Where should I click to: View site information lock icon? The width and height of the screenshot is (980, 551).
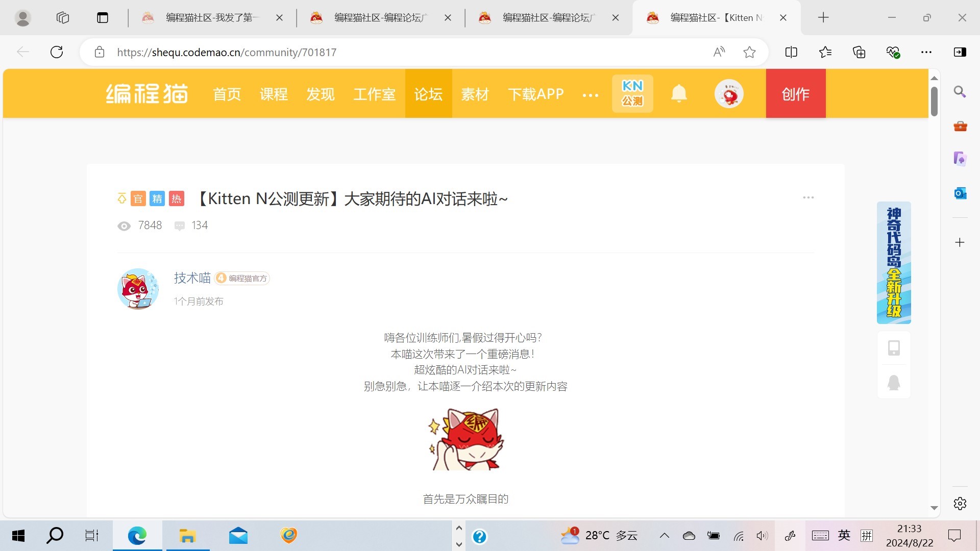click(x=100, y=52)
